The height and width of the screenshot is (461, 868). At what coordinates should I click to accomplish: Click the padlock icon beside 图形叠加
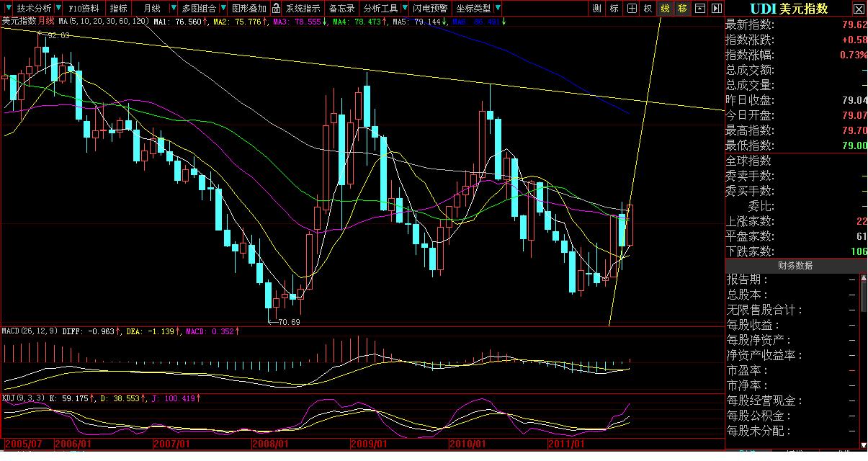click(x=275, y=9)
